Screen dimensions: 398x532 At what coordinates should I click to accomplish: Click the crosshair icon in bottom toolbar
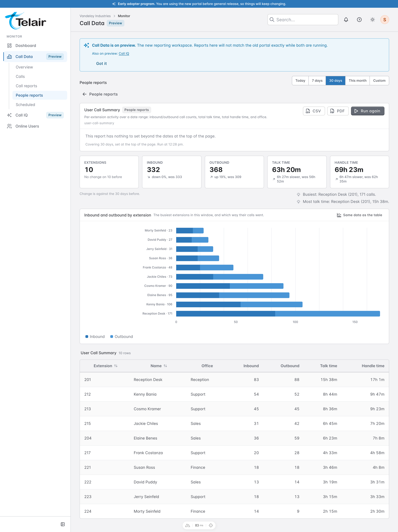click(x=211, y=525)
